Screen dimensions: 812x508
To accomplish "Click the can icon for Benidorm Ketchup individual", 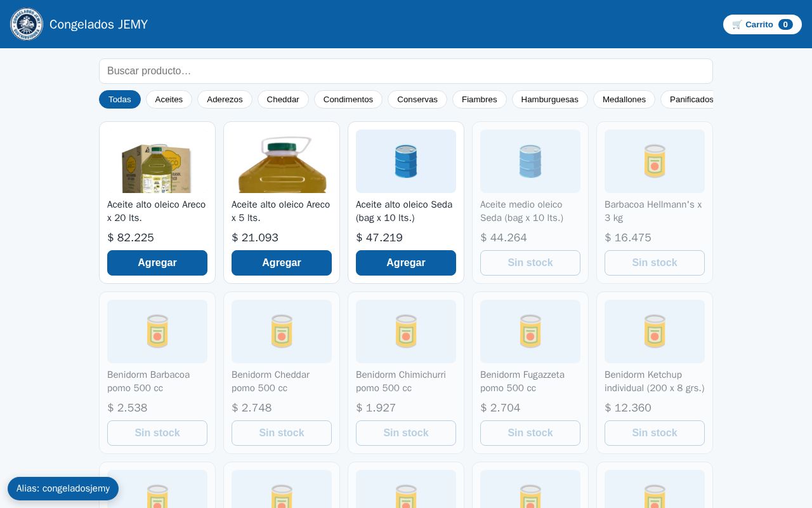I will 655,331.
